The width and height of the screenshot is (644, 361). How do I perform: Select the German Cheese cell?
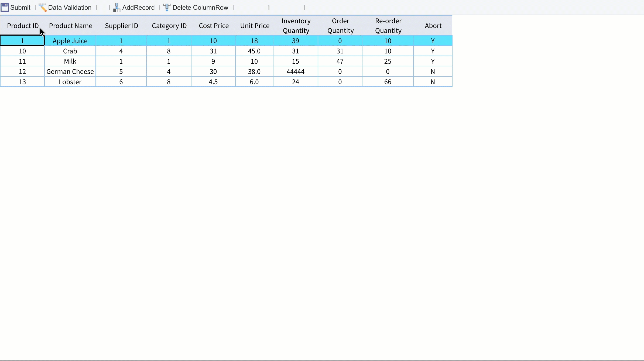click(70, 71)
